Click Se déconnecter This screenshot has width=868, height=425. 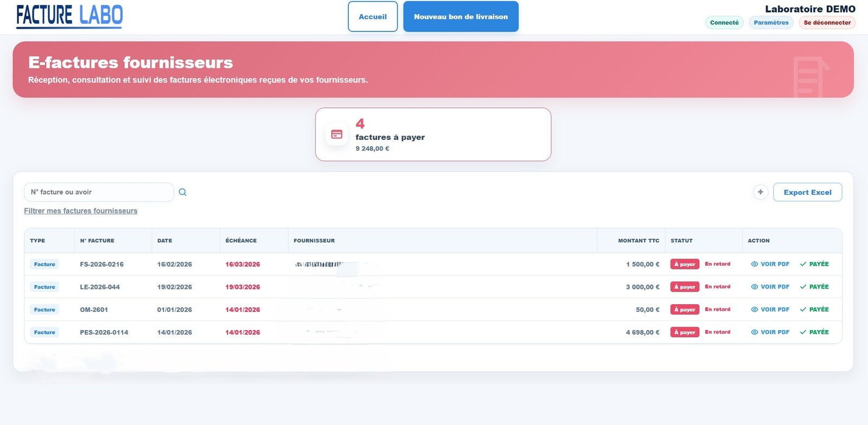point(827,23)
